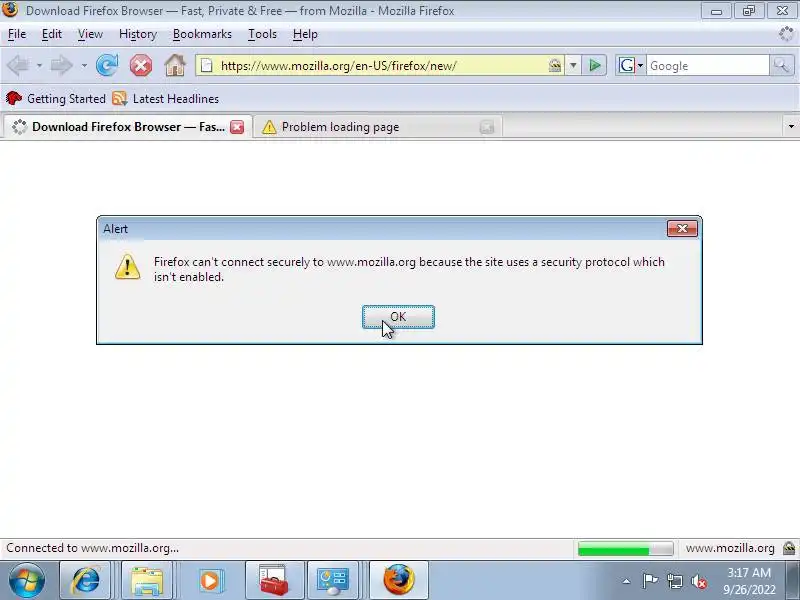Click the warning icon in the Alert dialog

[128, 267]
